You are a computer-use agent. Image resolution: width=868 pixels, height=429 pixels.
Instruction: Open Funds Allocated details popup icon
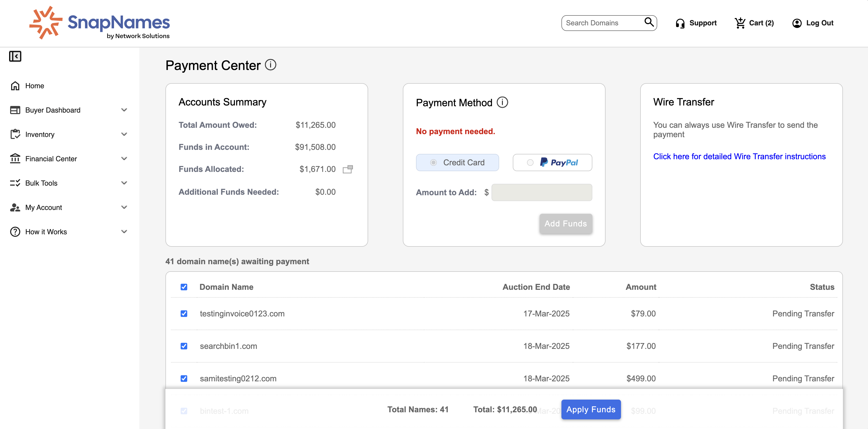coord(348,169)
